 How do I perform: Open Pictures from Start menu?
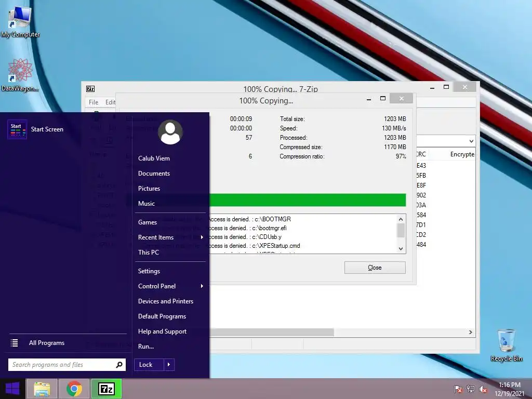[149, 188]
